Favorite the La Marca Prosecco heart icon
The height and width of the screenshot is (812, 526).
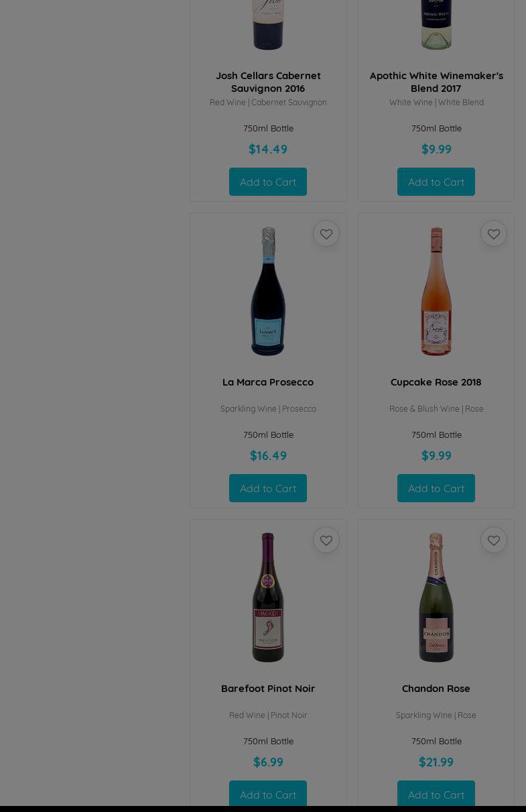(326, 234)
